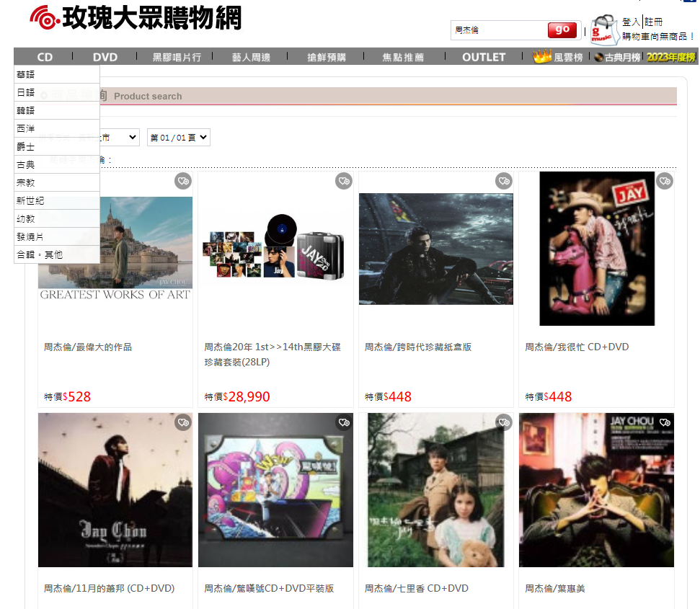Click the red go search button

[561, 30]
